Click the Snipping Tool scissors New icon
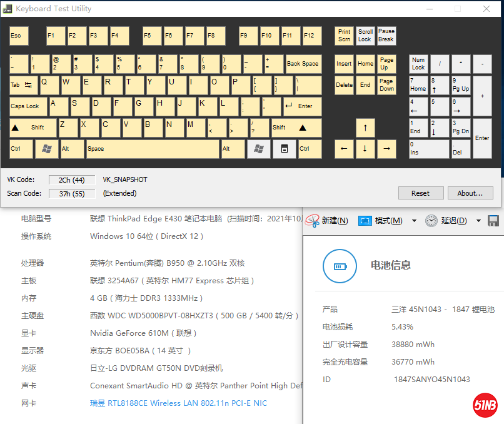Image resolution: width=504 pixels, height=424 pixels. (x=312, y=221)
